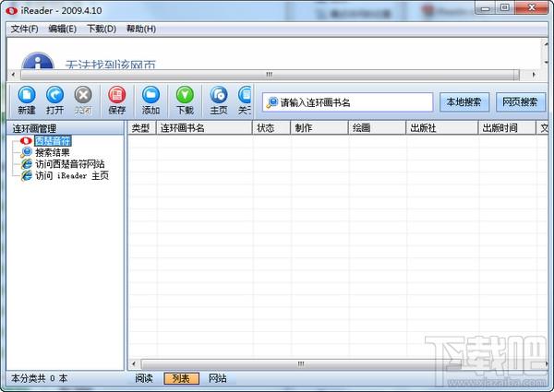Select 访问 iReader 主页 tree node
Screen dimensions: 554x392
pos(72,175)
